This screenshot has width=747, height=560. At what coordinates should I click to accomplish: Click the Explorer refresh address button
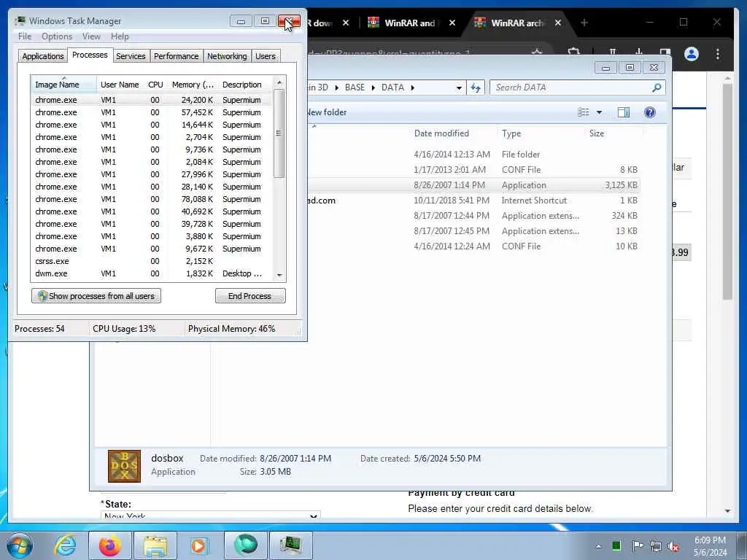click(x=476, y=87)
